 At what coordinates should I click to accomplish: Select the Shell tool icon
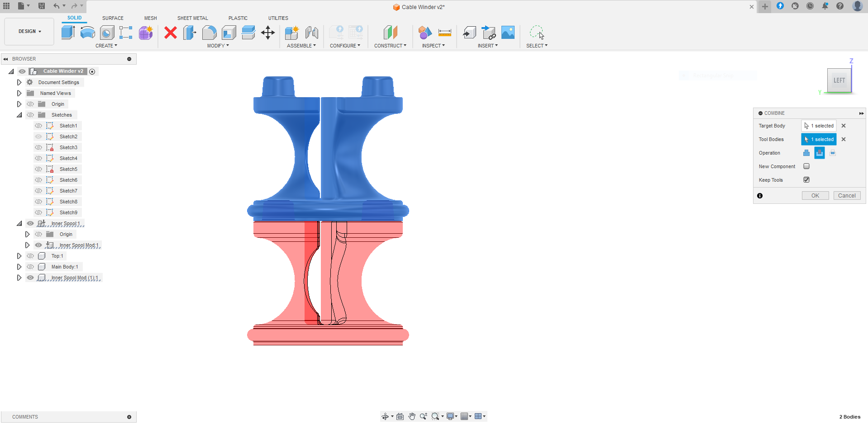tap(229, 33)
